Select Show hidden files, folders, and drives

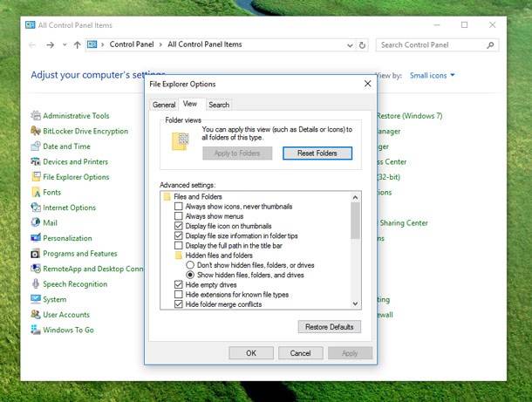coord(190,275)
